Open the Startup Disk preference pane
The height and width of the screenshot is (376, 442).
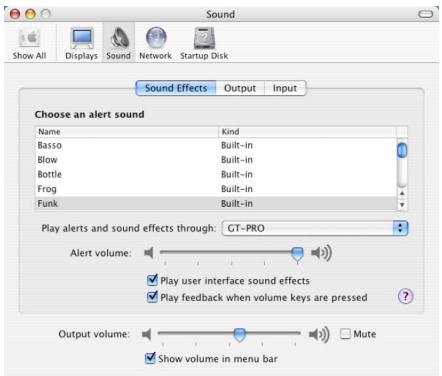pyautogui.click(x=204, y=44)
